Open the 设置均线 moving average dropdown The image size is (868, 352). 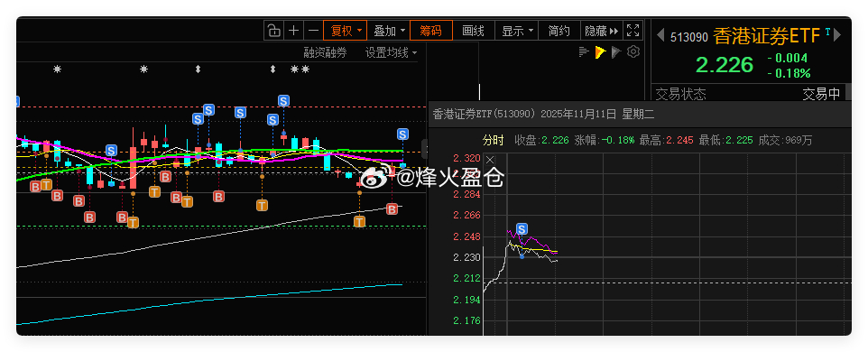coord(392,53)
